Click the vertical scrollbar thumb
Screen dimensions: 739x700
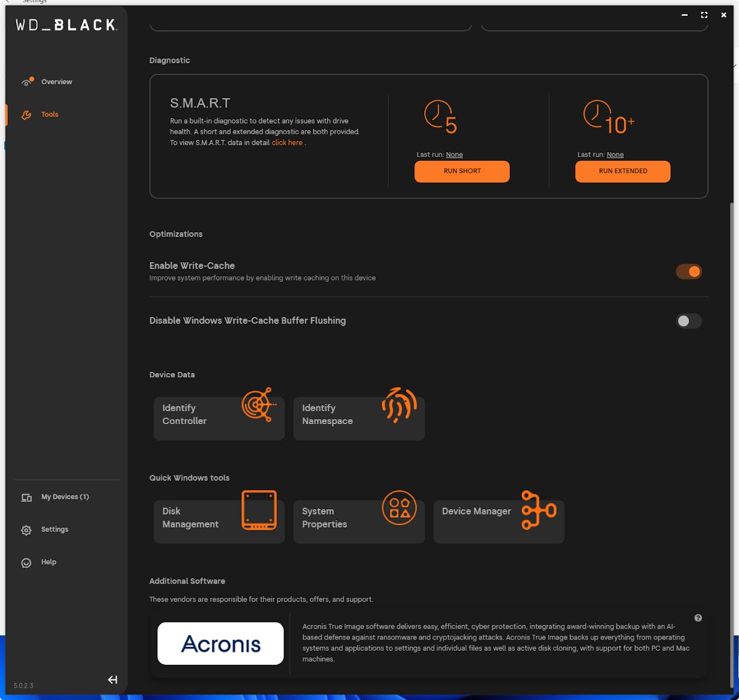[732, 446]
